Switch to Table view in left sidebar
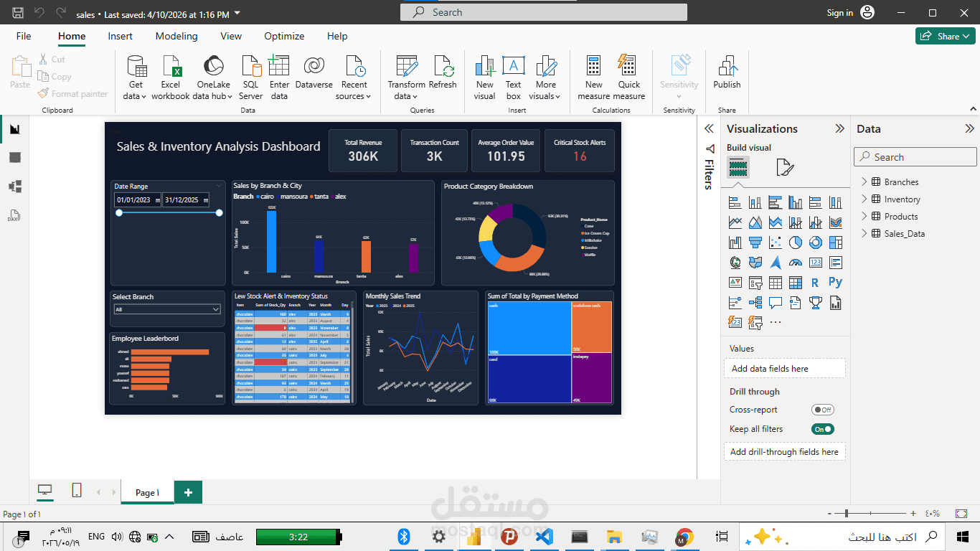The width and height of the screenshot is (980, 551). (x=14, y=158)
